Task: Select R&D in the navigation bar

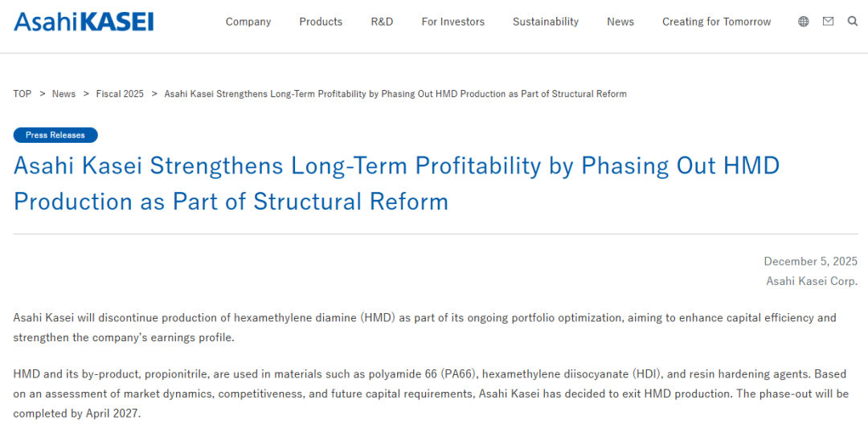Action: pos(382,22)
